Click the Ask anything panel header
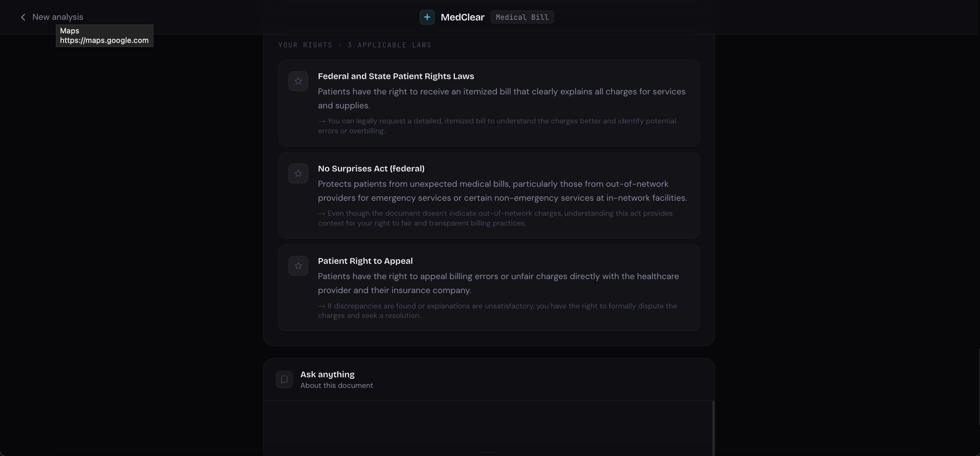The height and width of the screenshot is (456, 980). click(x=327, y=374)
